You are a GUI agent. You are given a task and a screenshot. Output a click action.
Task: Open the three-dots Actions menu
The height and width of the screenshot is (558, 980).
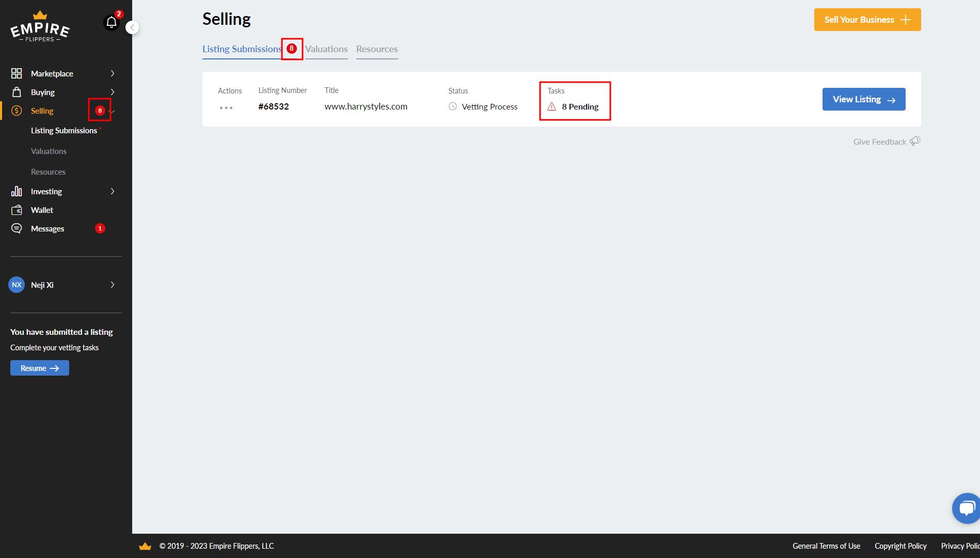click(226, 107)
